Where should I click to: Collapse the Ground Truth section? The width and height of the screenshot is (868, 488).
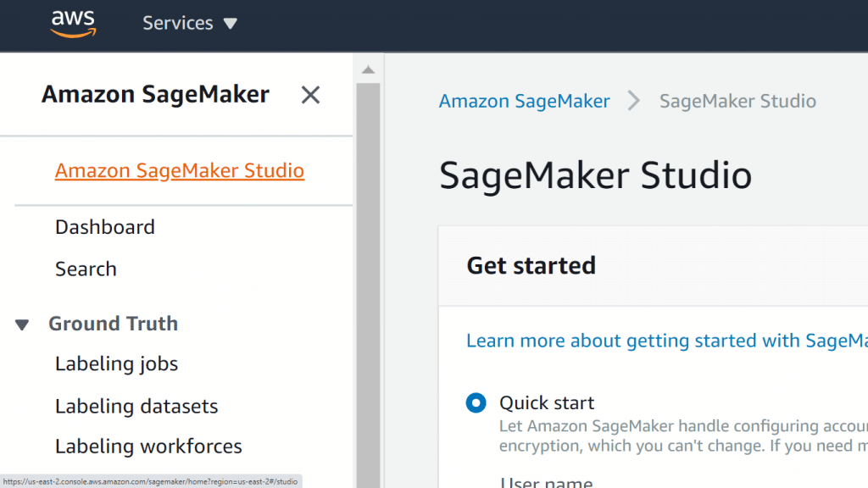[x=21, y=324]
